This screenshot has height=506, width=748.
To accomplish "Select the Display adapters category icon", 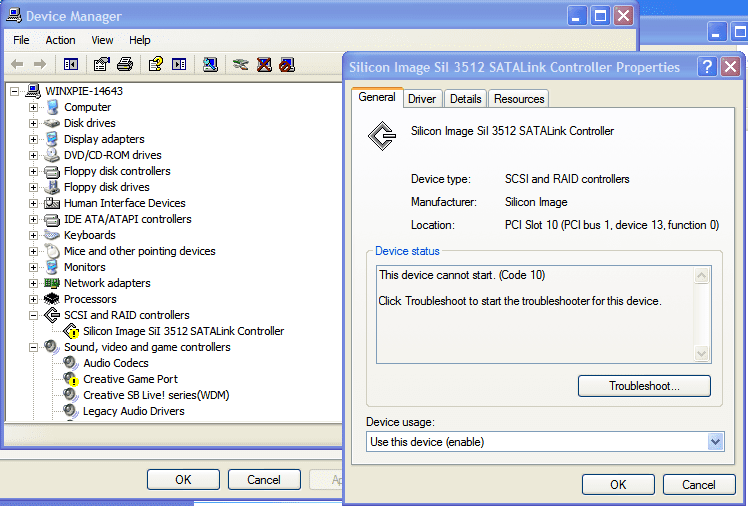I will [52, 139].
